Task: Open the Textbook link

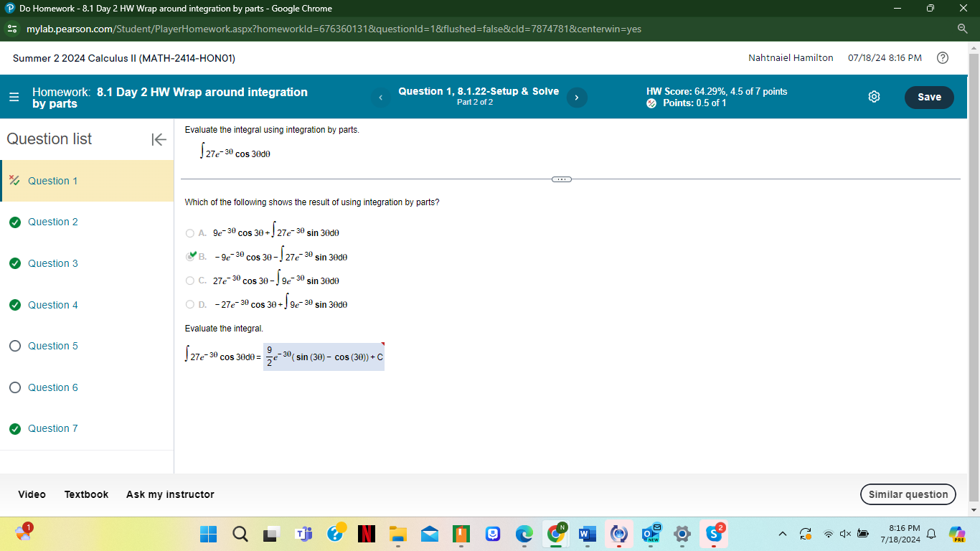Action: [x=86, y=494]
